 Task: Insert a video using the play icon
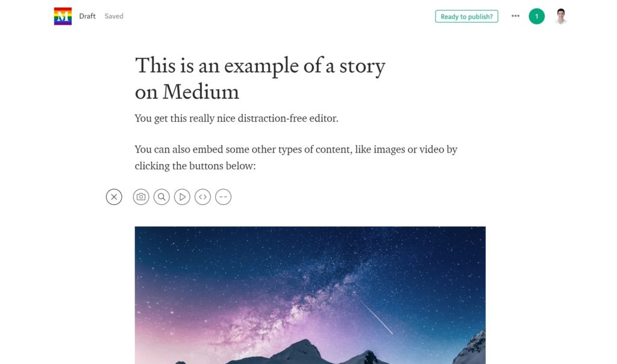[182, 197]
